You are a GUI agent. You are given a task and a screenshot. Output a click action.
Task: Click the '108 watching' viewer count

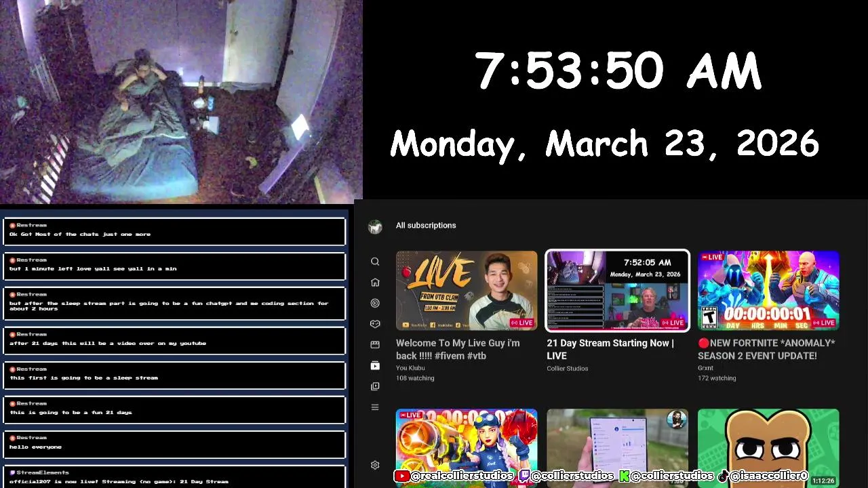(x=415, y=378)
